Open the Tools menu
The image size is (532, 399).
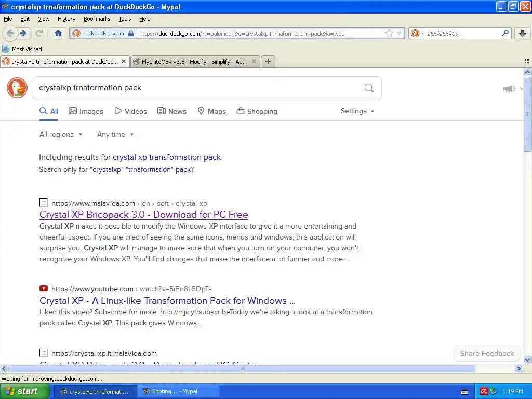125,19
